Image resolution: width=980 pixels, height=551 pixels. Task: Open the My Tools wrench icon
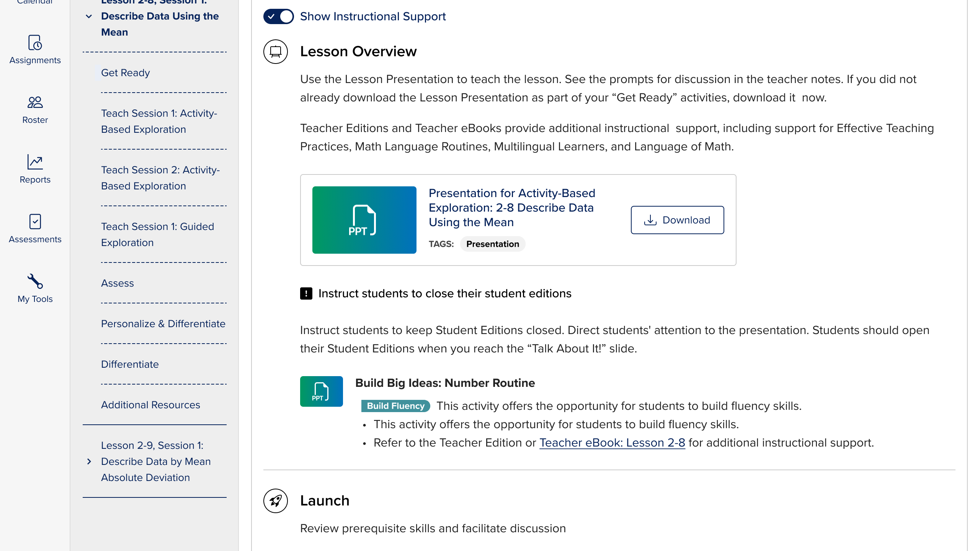click(x=35, y=281)
